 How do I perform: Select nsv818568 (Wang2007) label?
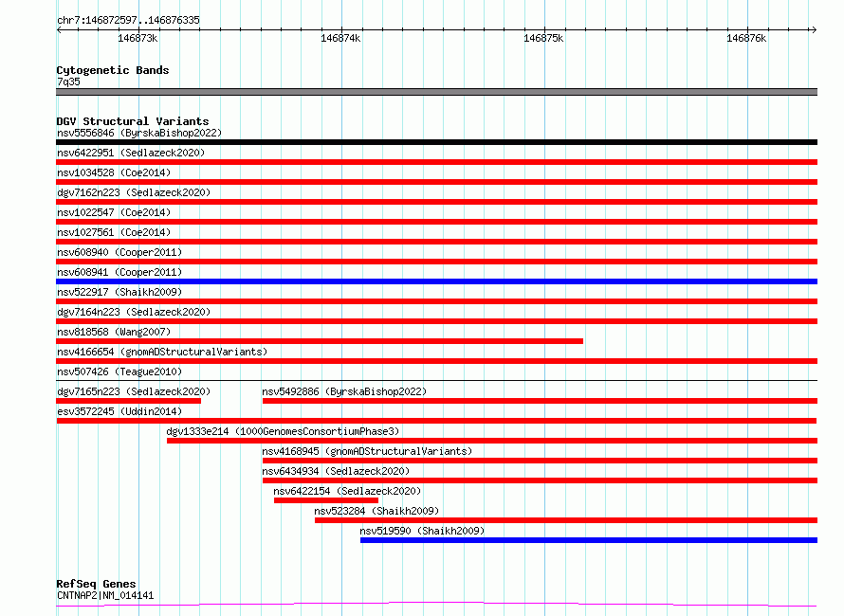pos(114,332)
